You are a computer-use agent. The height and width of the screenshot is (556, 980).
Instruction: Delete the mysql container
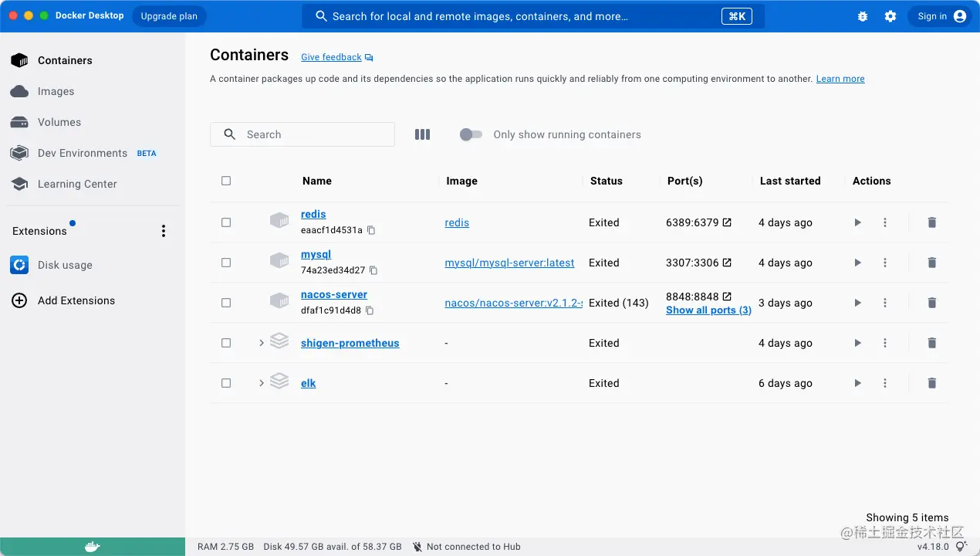tap(931, 263)
